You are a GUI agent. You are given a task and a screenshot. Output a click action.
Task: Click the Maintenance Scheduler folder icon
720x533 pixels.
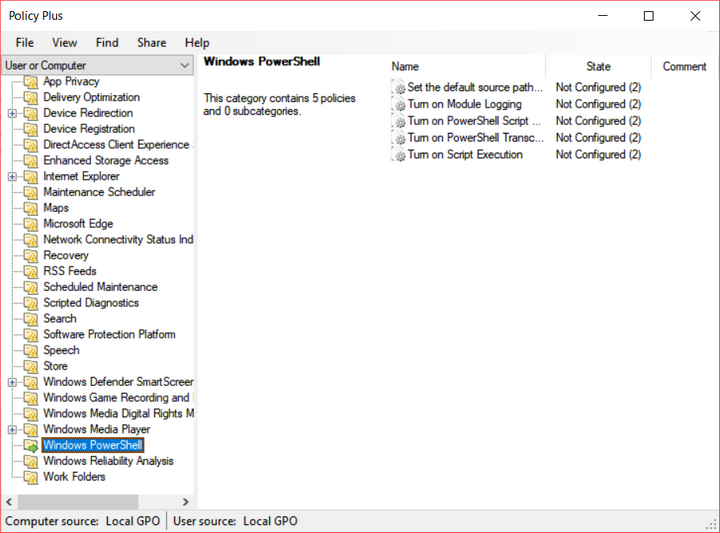tap(31, 193)
